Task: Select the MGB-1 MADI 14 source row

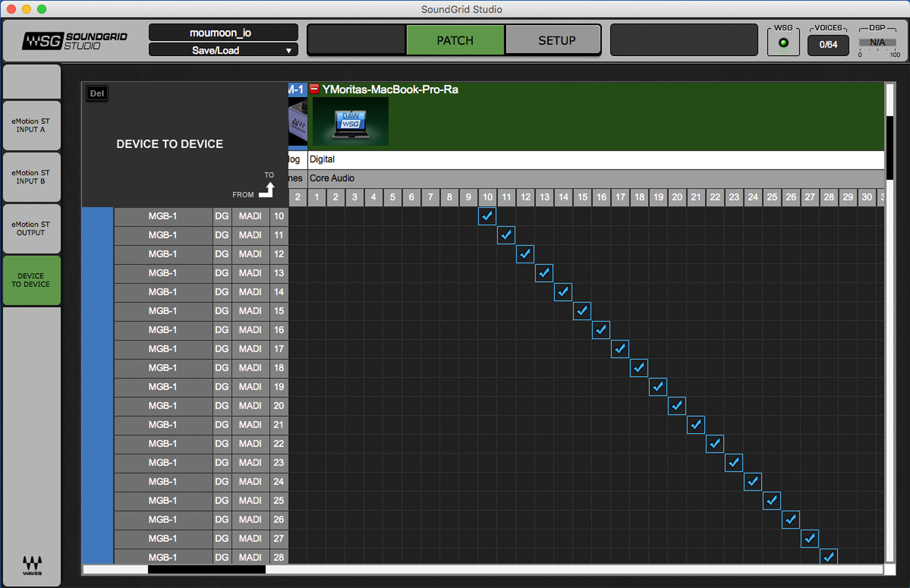Action: 201,292
